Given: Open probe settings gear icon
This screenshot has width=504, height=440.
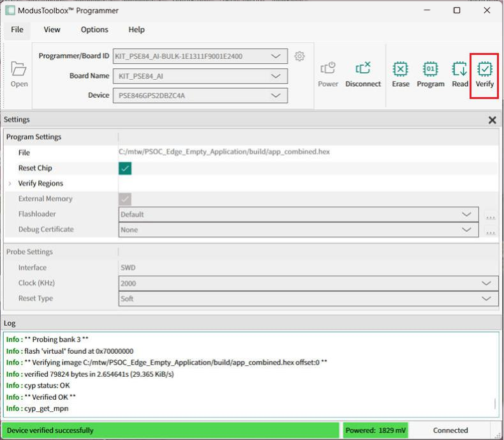Looking at the screenshot, I should (x=299, y=56).
